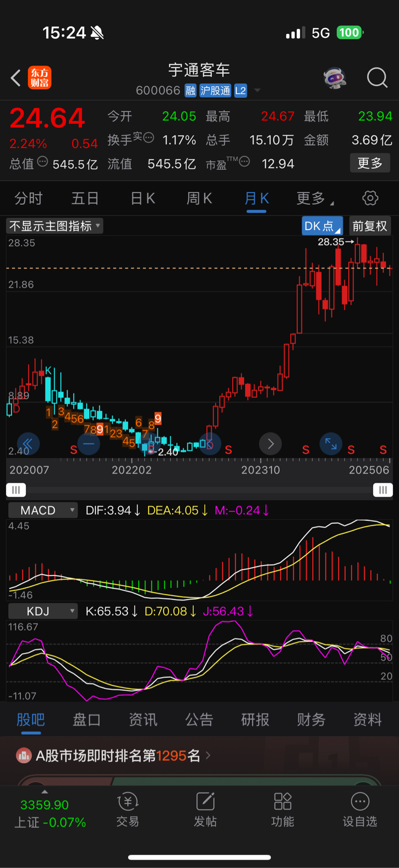The width and height of the screenshot is (399, 868).
Task: Expand the chart to fullscreen with the arrows icon
Action: click(330, 444)
